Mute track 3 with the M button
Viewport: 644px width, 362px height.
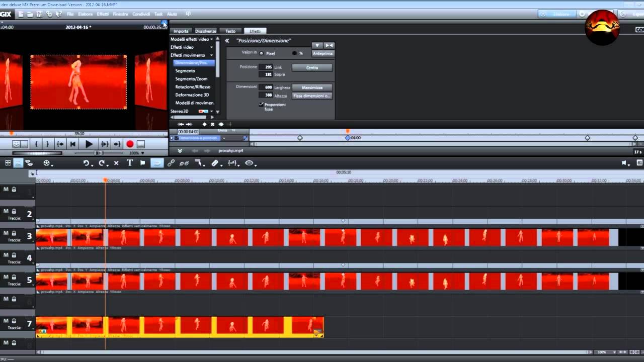6,233
